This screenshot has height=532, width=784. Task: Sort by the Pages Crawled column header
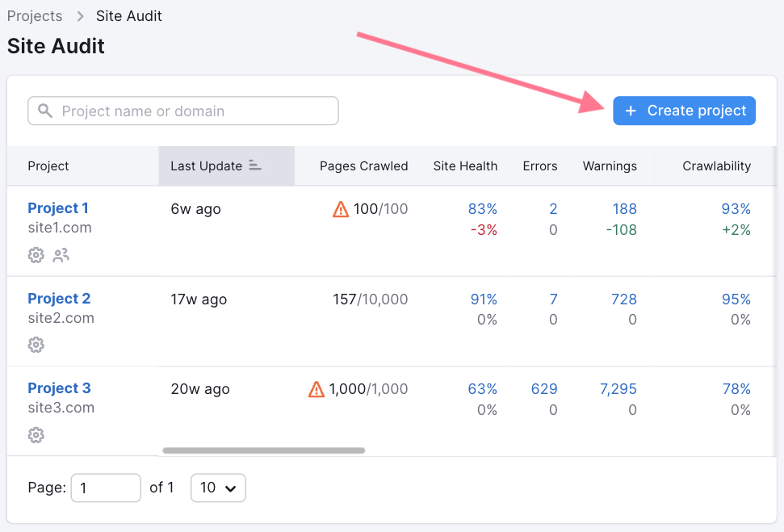point(363,165)
